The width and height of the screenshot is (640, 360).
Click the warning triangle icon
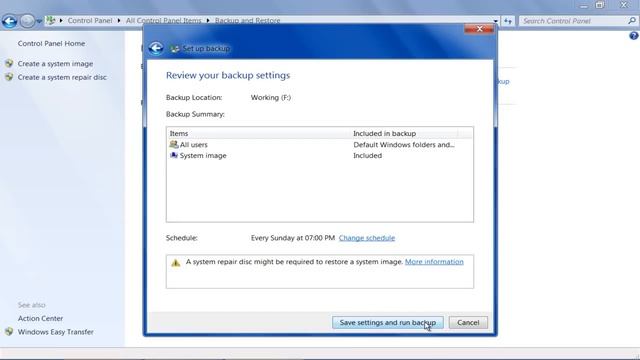pos(176,263)
